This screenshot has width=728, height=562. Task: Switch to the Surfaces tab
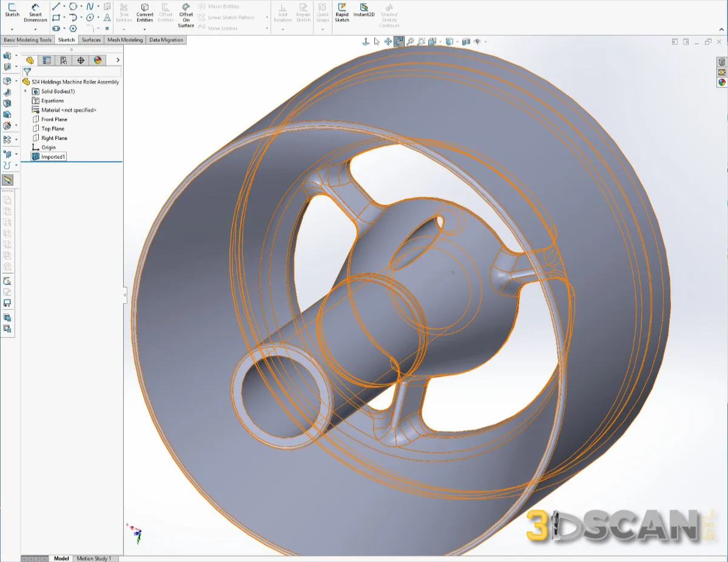pyautogui.click(x=91, y=40)
